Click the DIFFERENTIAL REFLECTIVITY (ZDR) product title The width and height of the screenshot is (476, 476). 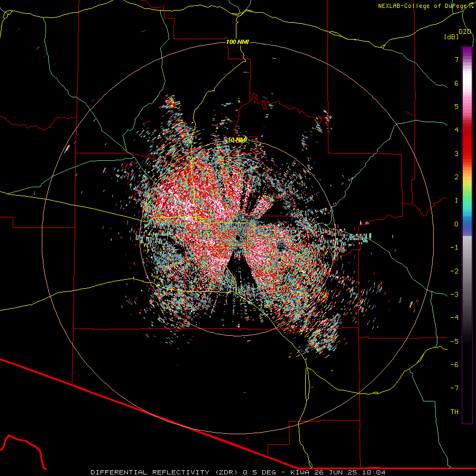point(165,472)
